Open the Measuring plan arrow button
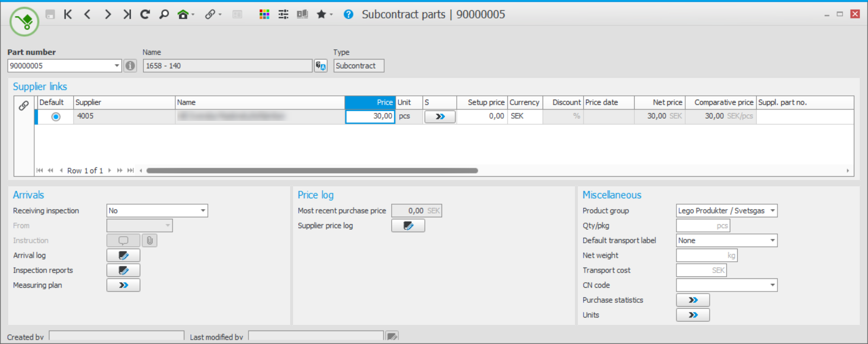Screen dimensions: 868x344 point(123,285)
